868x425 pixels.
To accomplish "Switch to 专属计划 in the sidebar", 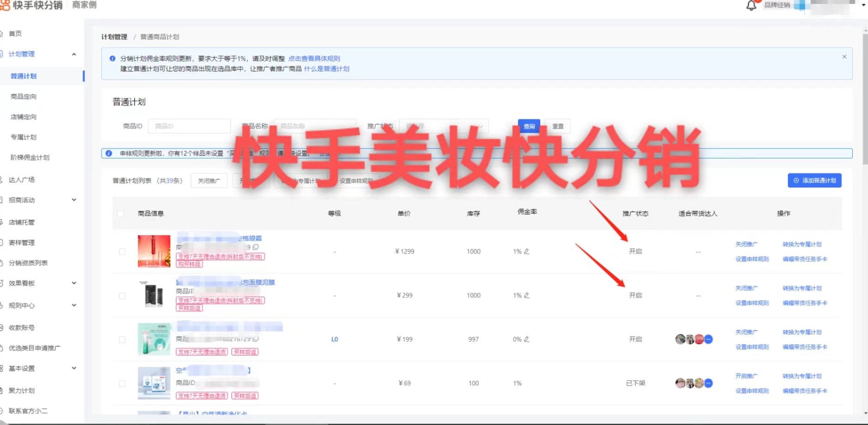I will click(24, 137).
